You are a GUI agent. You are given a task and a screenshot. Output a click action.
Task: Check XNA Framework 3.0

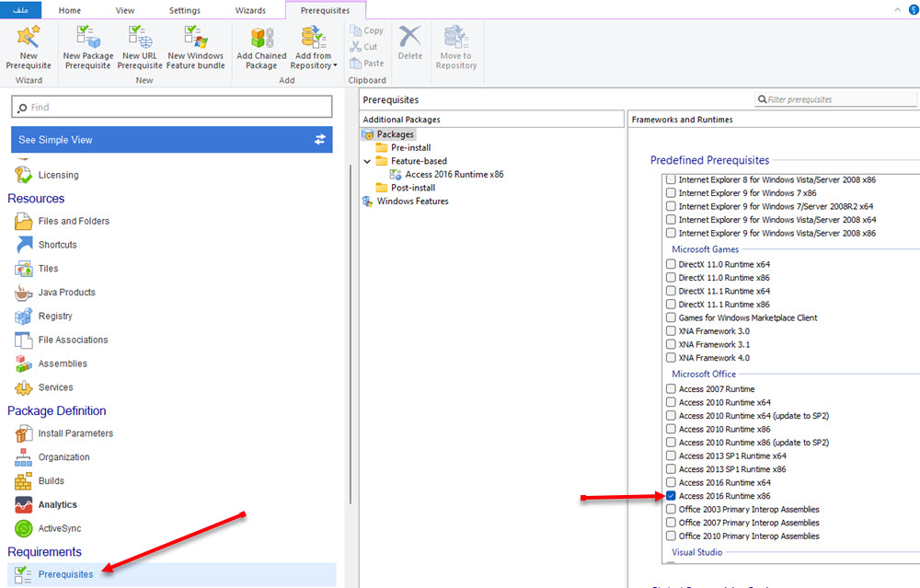pyautogui.click(x=671, y=330)
